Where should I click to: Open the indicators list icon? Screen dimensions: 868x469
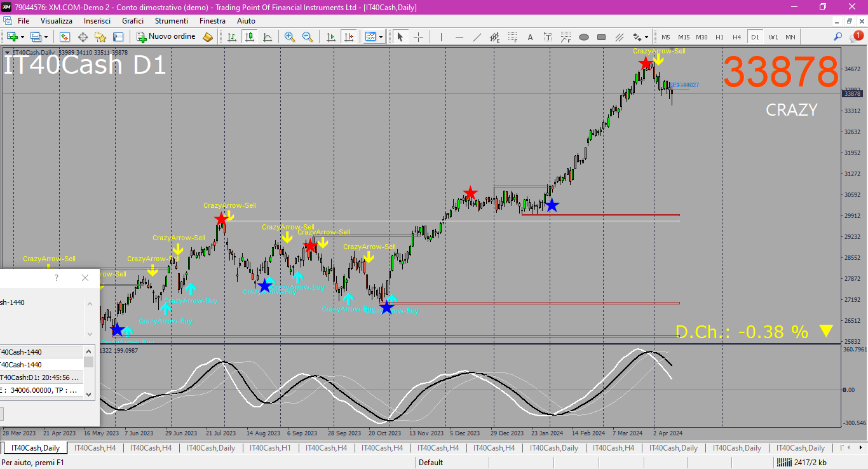click(370, 37)
